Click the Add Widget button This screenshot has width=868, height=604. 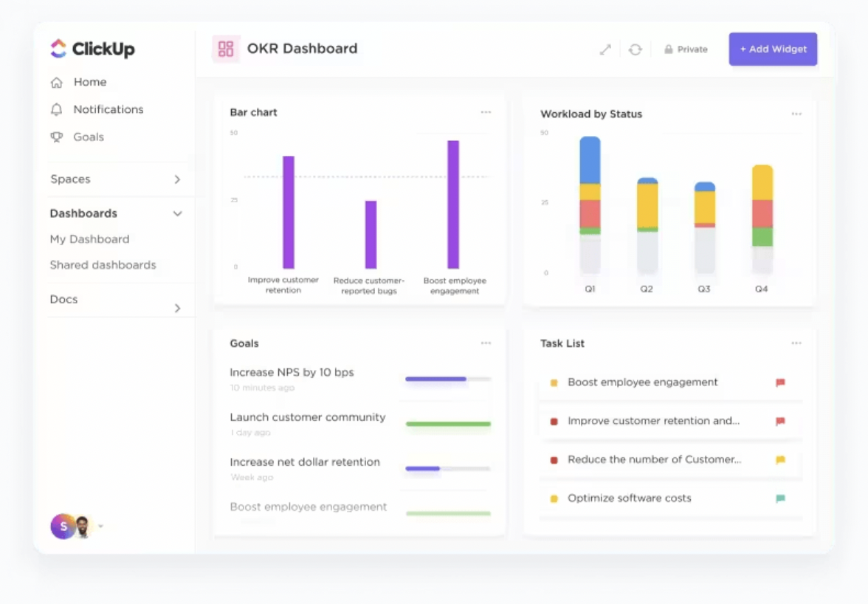[x=773, y=49]
